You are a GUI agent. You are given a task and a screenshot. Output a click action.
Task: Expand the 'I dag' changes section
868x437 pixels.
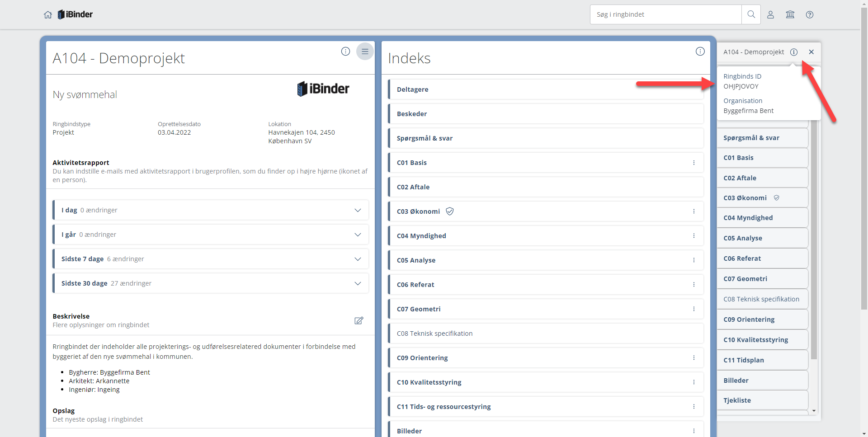(x=358, y=210)
